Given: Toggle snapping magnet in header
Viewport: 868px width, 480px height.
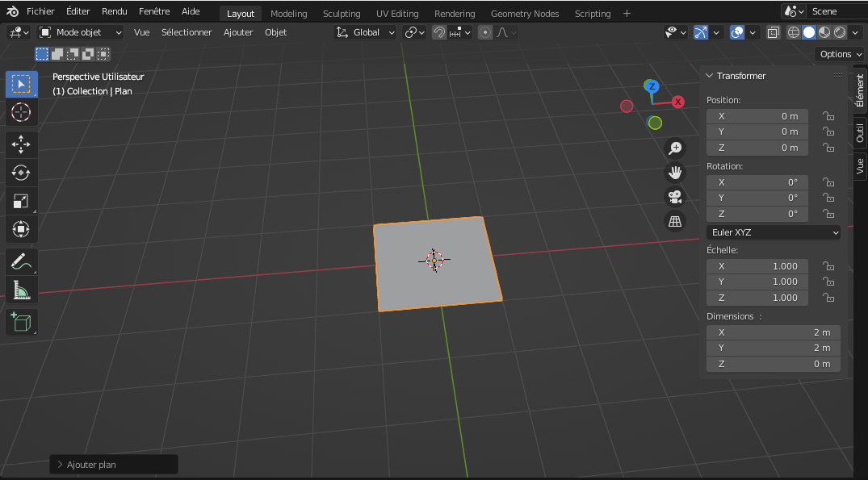Looking at the screenshot, I should tap(438, 32).
